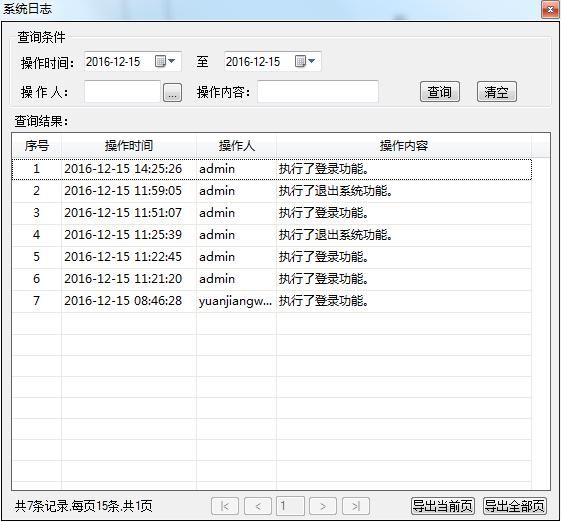Click the 导出全部页 button
Viewport: 561px width, 522px height.
[x=514, y=506]
